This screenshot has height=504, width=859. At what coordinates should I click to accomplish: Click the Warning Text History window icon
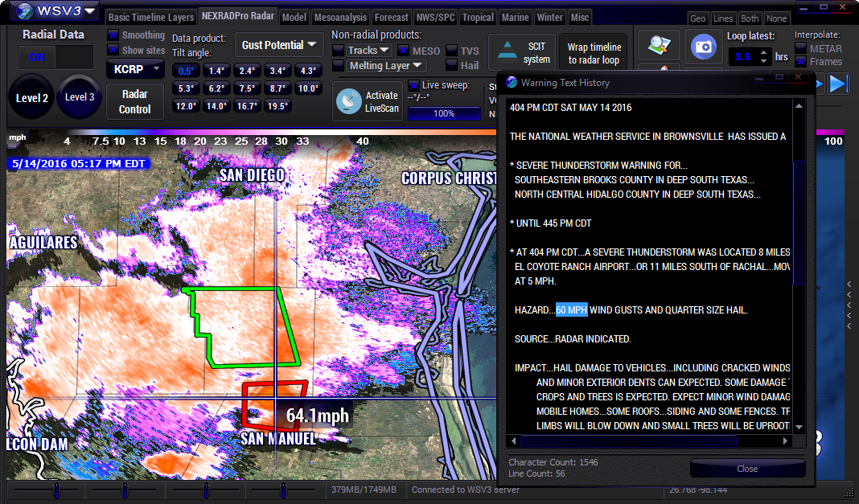click(512, 83)
